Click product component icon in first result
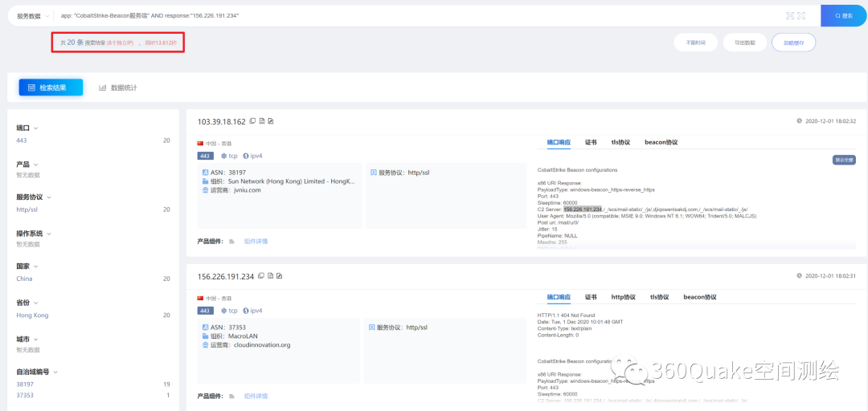The height and width of the screenshot is (411, 868). [232, 241]
